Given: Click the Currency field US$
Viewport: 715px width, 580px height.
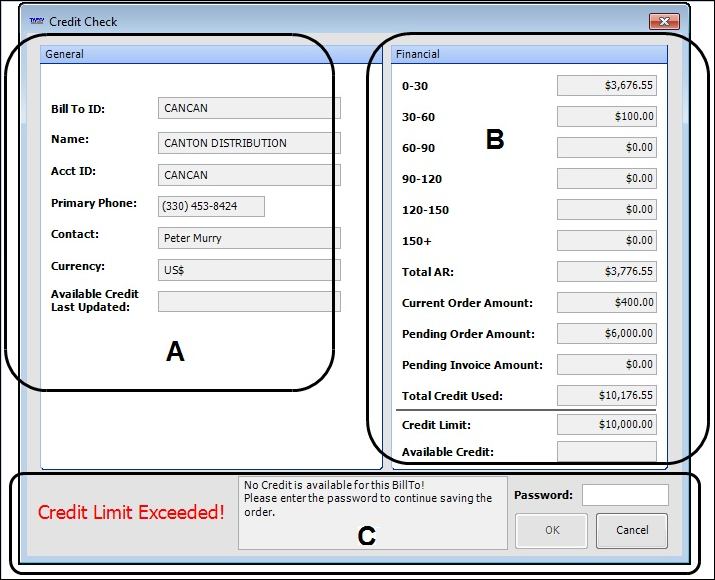Looking at the screenshot, I should click(x=249, y=270).
